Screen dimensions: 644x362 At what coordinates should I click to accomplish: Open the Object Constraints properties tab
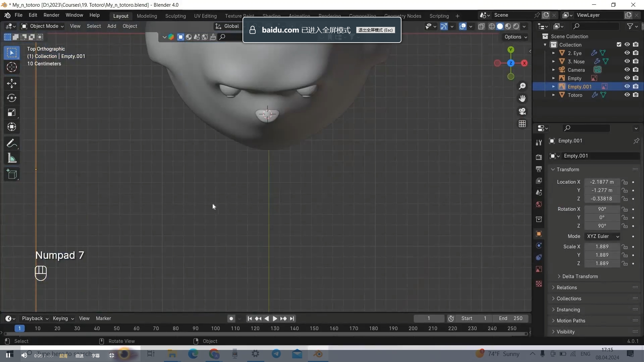click(x=539, y=257)
